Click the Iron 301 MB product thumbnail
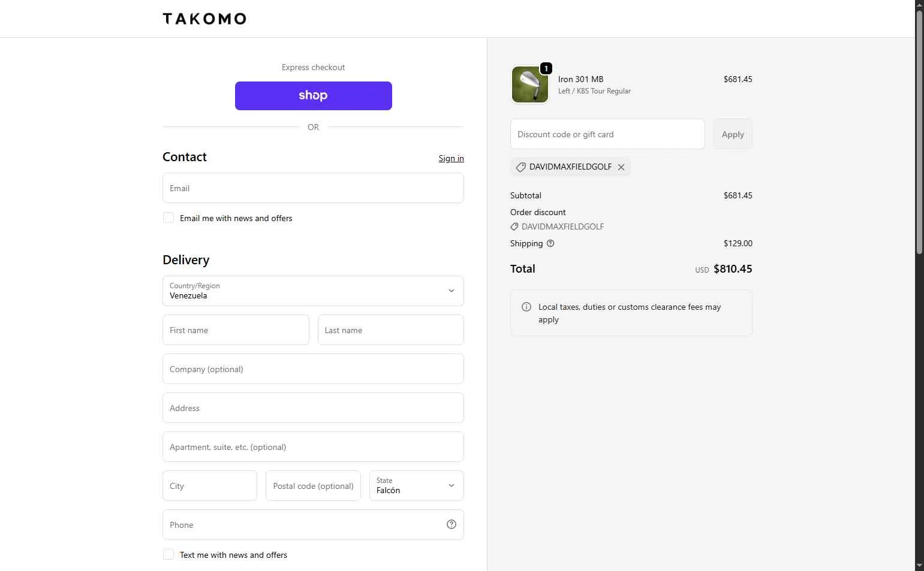Image resolution: width=924 pixels, height=571 pixels. click(530, 84)
